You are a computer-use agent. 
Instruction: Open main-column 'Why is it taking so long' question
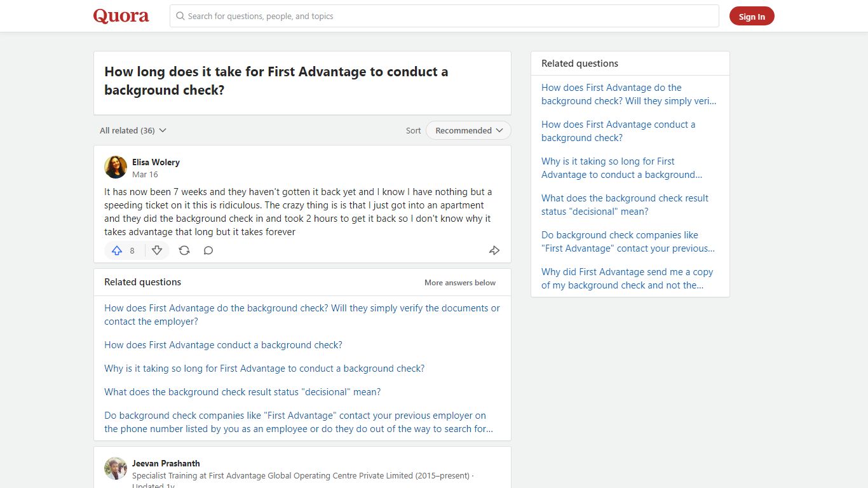(264, 369)
